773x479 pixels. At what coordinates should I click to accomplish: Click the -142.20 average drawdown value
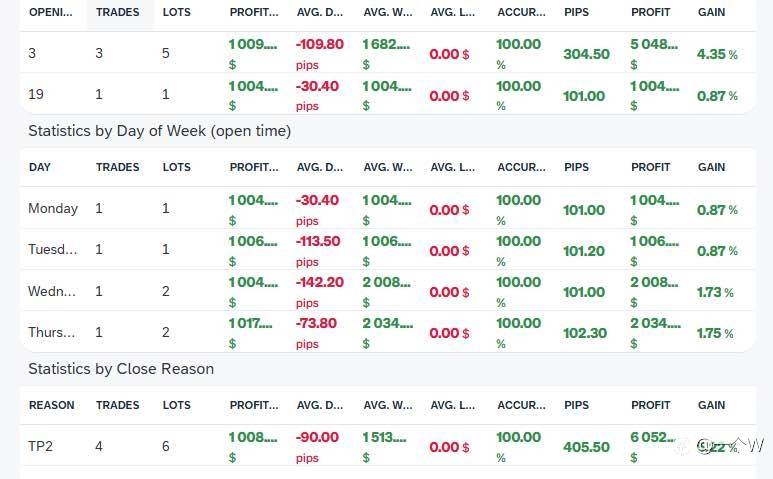click(320, 282)
